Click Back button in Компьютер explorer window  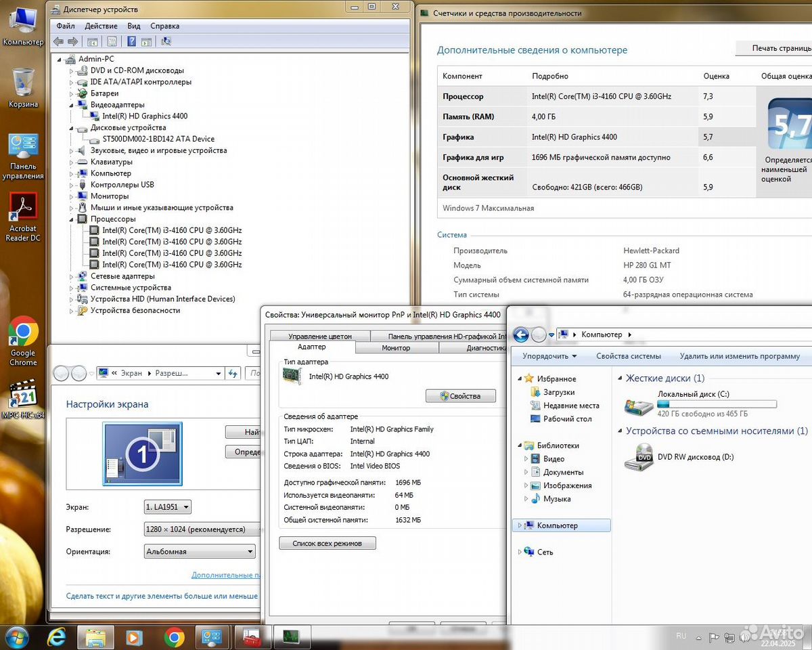[520, 334]
